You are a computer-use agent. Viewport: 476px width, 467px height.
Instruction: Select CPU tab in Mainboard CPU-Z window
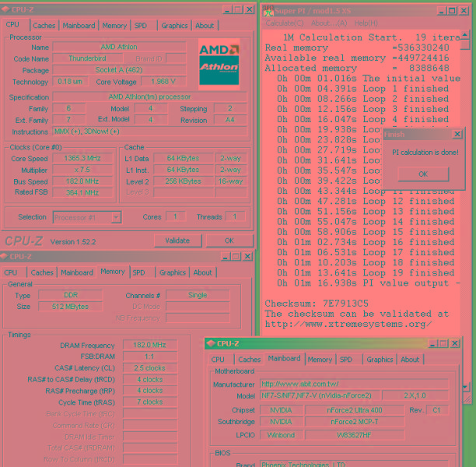(218, 360)
